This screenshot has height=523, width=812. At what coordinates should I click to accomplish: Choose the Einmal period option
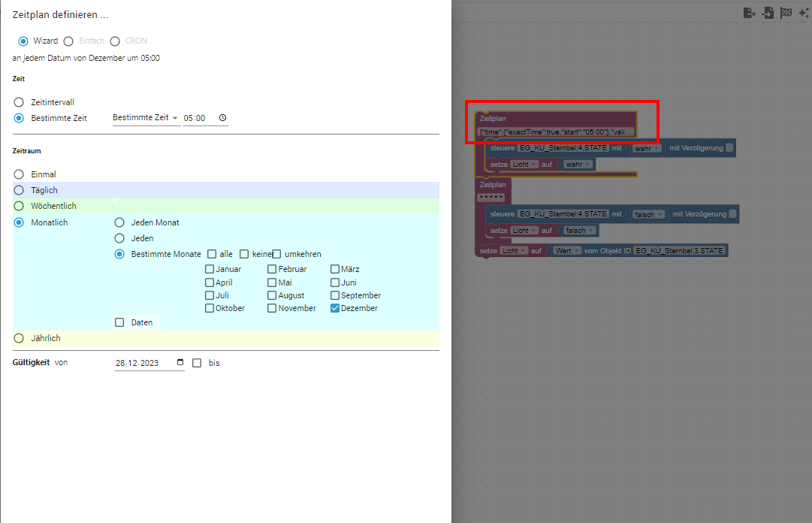[x=20, y=174]
